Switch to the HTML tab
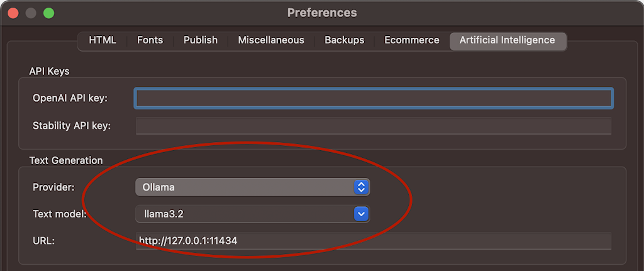 point(103,40)
